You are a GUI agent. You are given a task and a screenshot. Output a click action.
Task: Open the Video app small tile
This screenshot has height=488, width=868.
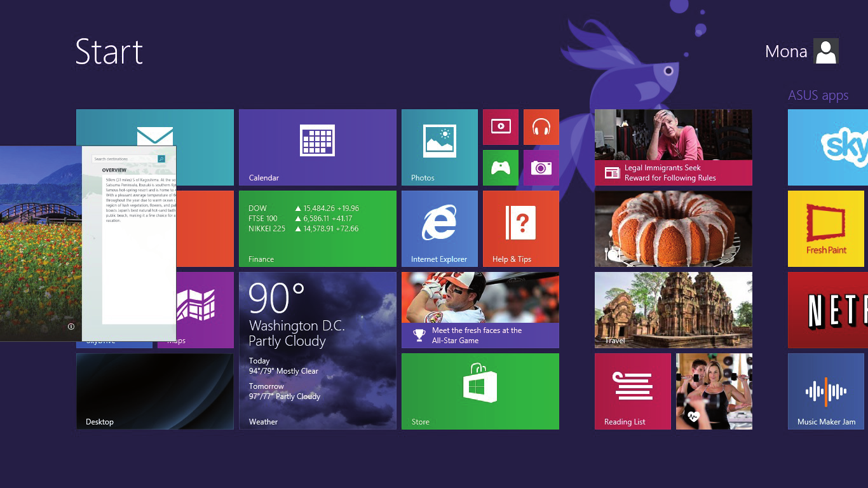click(501, 127)
